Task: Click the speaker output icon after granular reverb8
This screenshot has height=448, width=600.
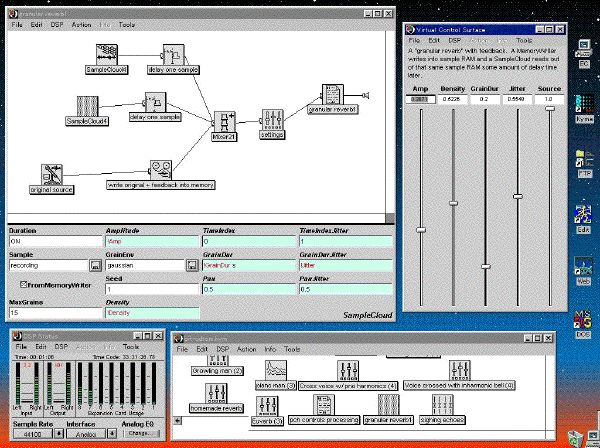Action: pos(366,95)
